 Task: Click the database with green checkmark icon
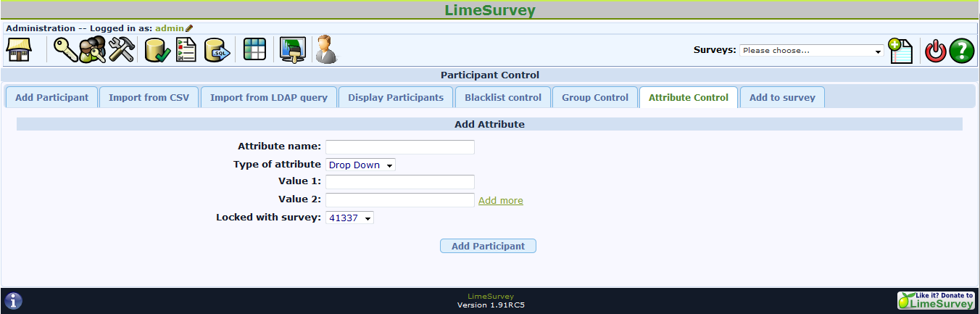tap(157, 50)
